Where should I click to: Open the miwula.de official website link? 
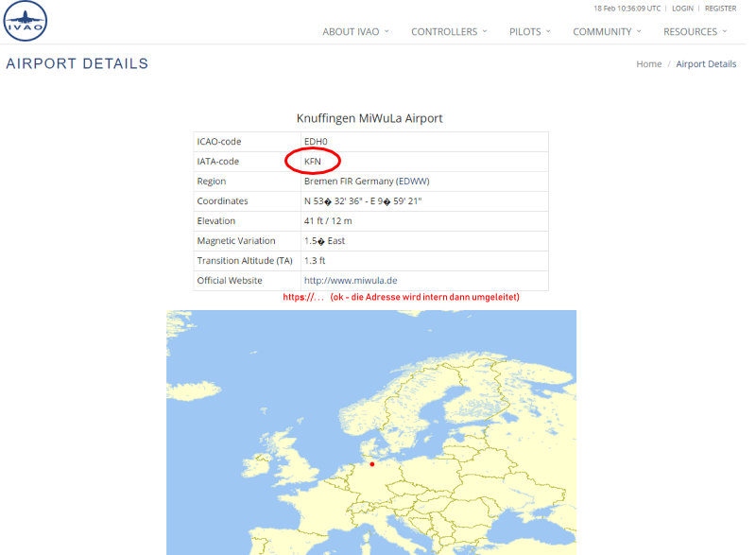click(x=351, y=281)
